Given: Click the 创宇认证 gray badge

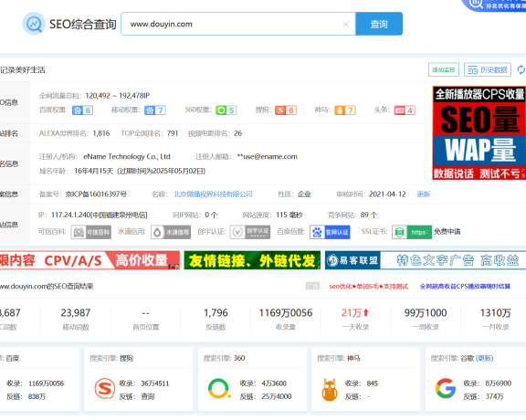Looking at the screenshot, I should pos(250,232).
